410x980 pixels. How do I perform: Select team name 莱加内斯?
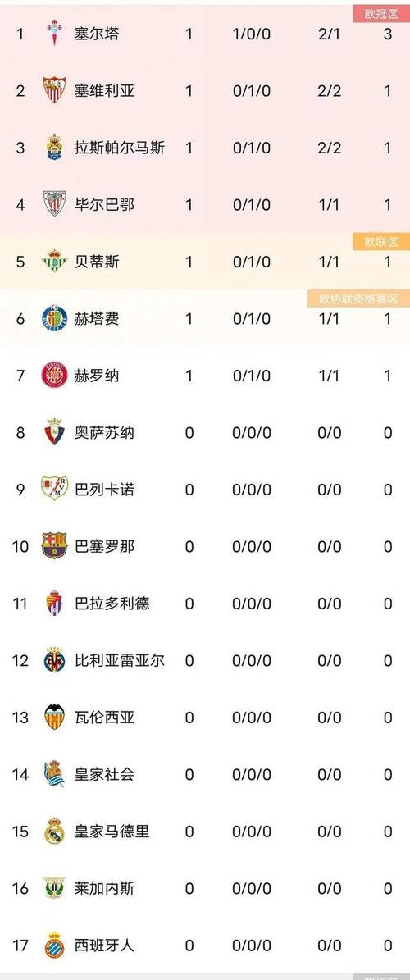point(104,889)
